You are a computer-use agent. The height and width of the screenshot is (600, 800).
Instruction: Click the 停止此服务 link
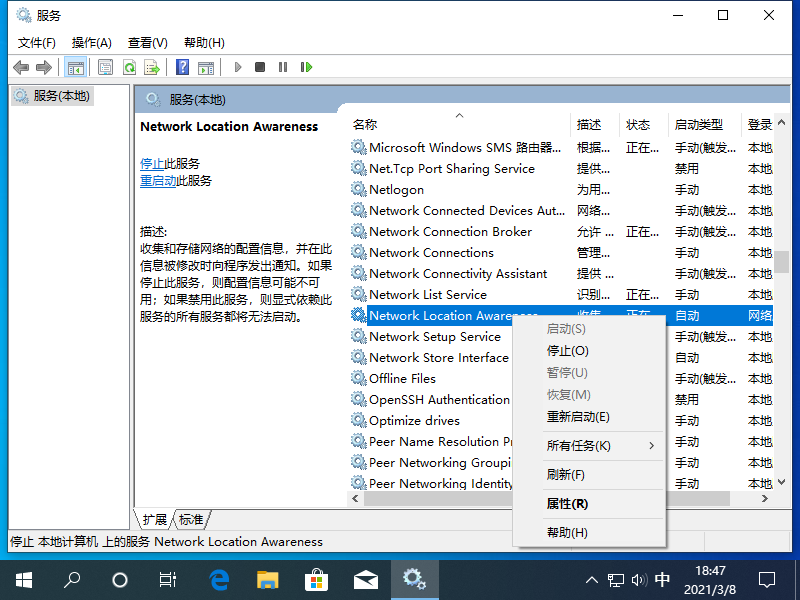tap(154, 163)
